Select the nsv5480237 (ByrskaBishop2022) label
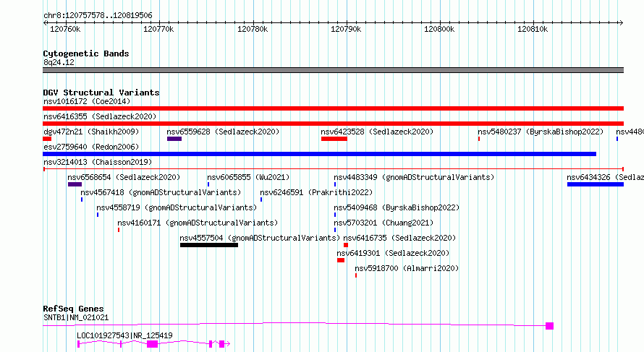The height and width of the screenshot is (352, 644). (541, 132)
